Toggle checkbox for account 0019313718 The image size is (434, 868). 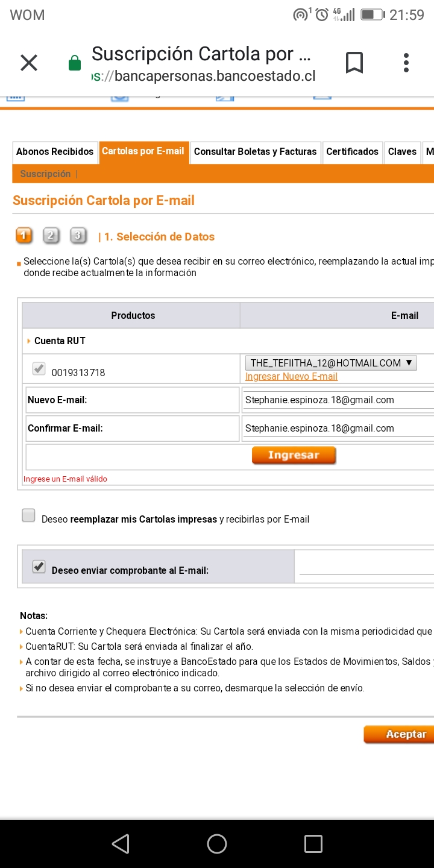[39, 368]
